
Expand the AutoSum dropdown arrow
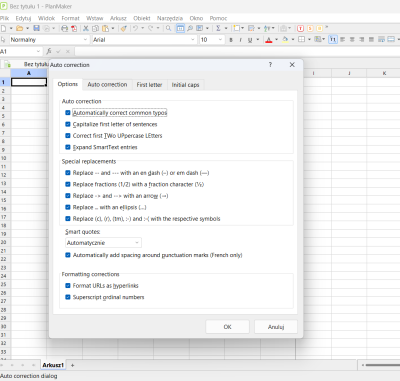226,28
